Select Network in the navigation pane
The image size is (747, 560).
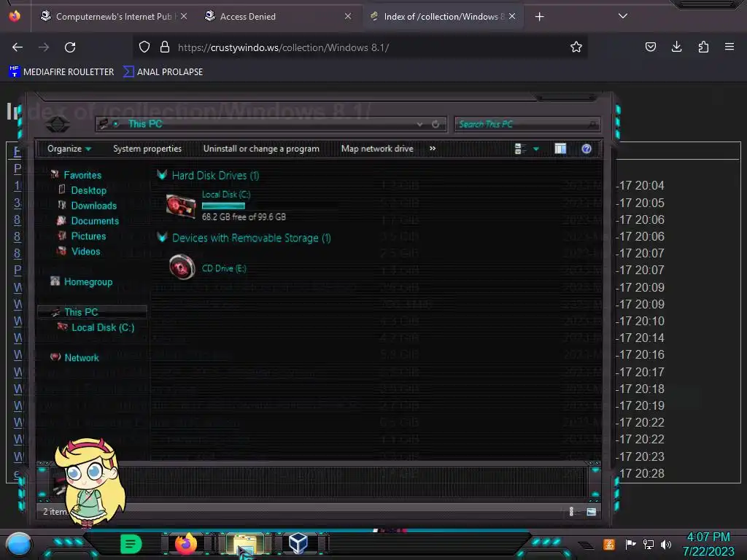tap(82, 357)
